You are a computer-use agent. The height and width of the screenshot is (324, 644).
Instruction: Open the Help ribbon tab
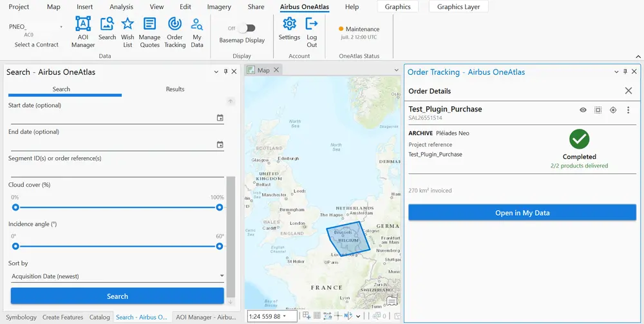tap(352, 6)
